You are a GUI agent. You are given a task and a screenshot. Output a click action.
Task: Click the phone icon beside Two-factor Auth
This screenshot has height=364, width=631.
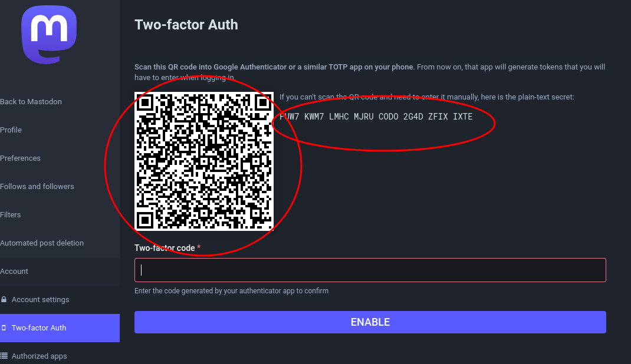tap(4, 328)
